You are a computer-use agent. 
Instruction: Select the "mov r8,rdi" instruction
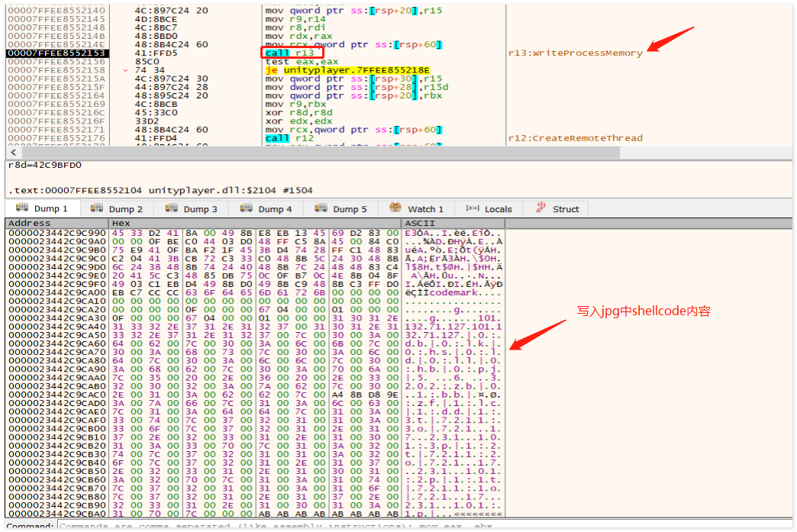coord(296,27)
